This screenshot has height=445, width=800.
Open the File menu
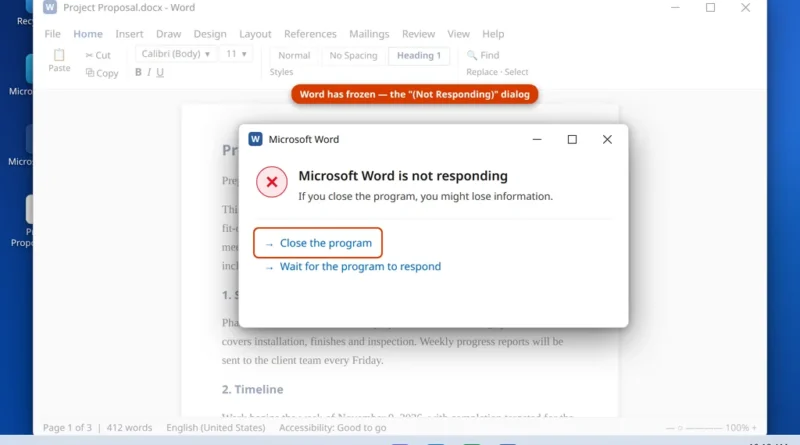pos(52,34)
